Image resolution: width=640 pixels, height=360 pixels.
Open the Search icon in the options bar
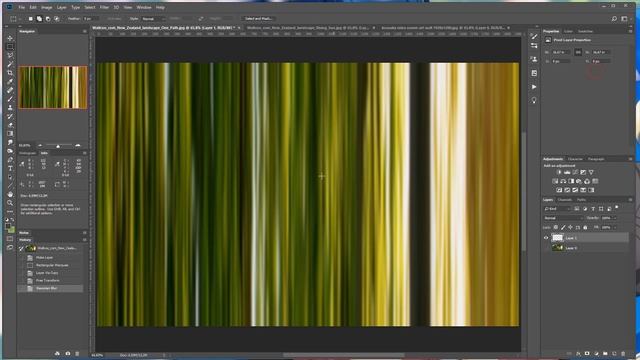point(614,19)
